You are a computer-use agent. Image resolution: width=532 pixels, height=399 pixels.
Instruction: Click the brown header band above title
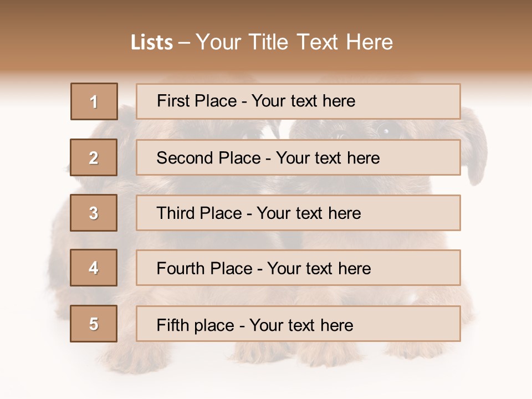click(266, 12)
